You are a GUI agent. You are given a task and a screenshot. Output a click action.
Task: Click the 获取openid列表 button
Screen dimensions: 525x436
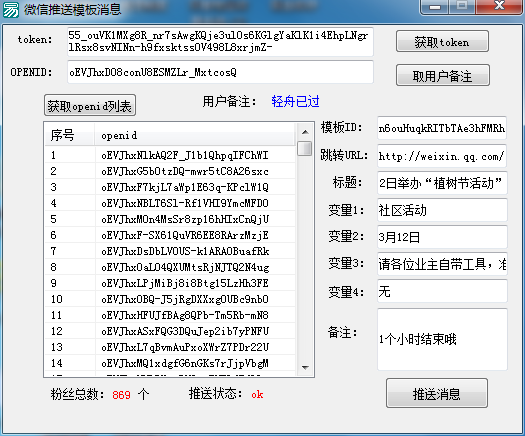pyautogui.click(x=90, y=105)
